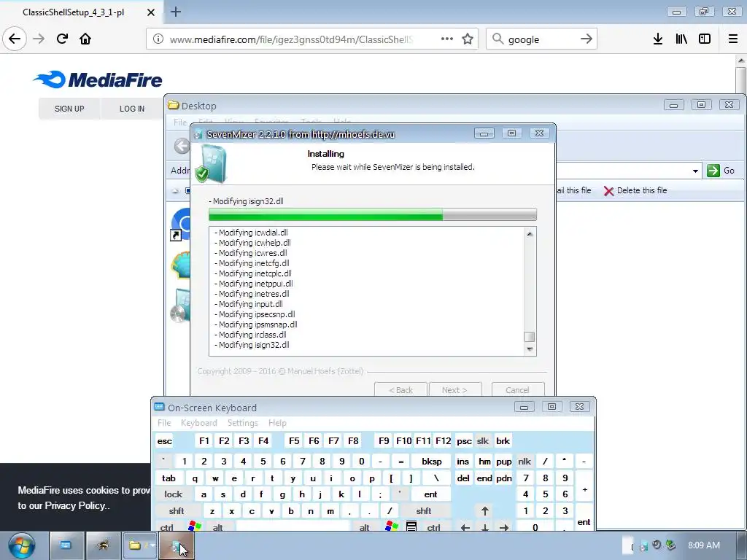
Task: Click the SIGN UP button
Action: (x=69, y=109)
